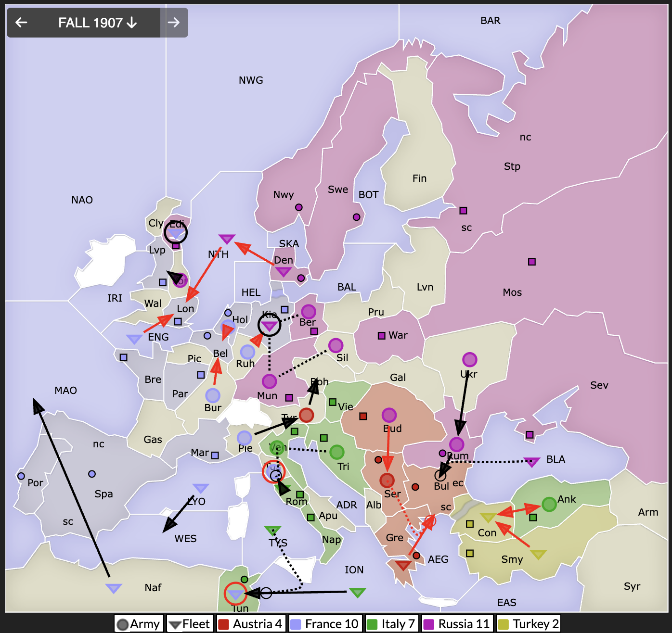Click the Lvn province label
Image resolution: width=672 pixels, height=633 pixels.
(425, 287)
